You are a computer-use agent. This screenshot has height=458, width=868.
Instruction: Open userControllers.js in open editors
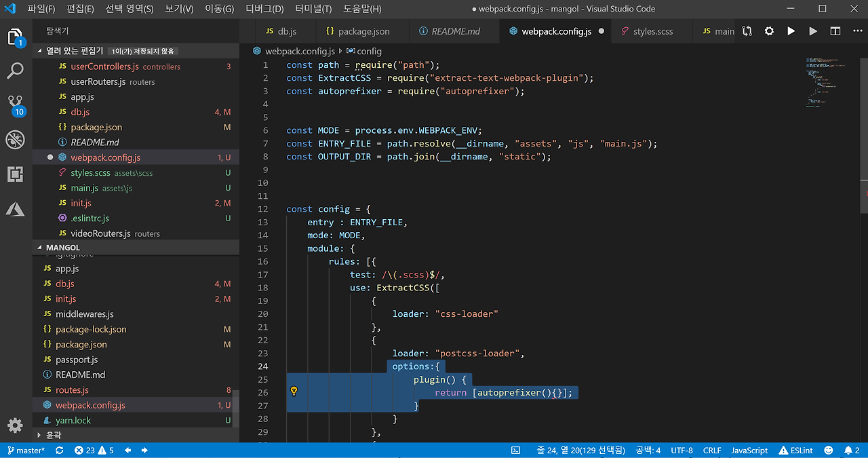(136, 66)
